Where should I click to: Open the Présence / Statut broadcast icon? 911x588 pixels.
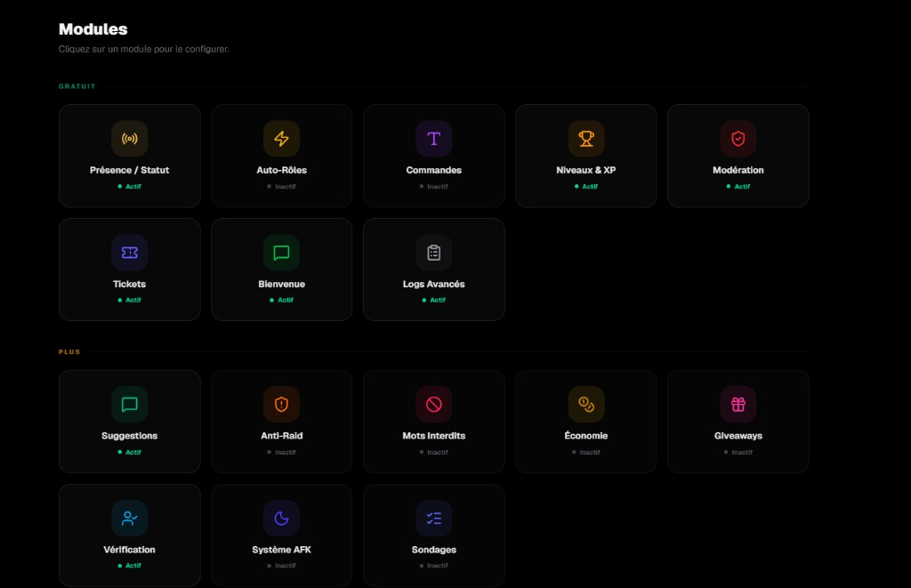130,139
